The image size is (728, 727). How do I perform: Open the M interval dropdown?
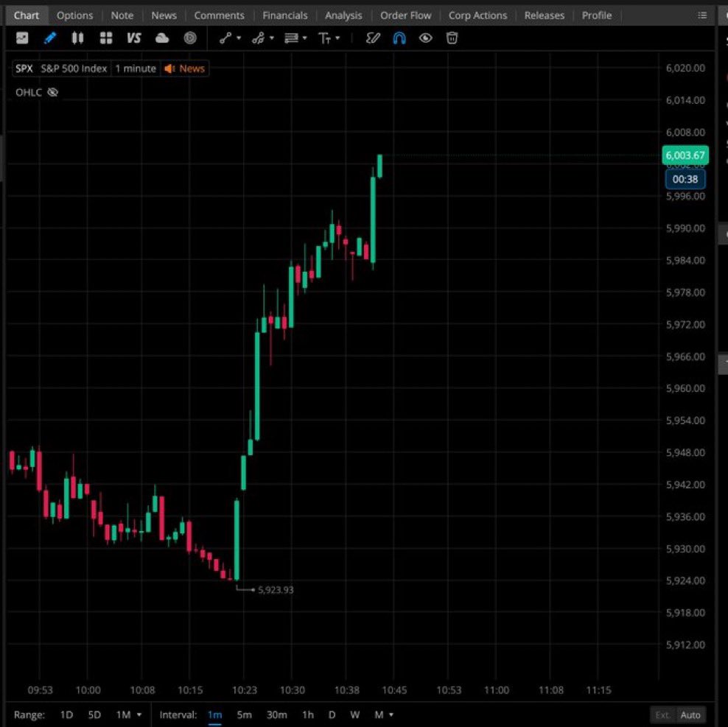[x=383, y=714]
